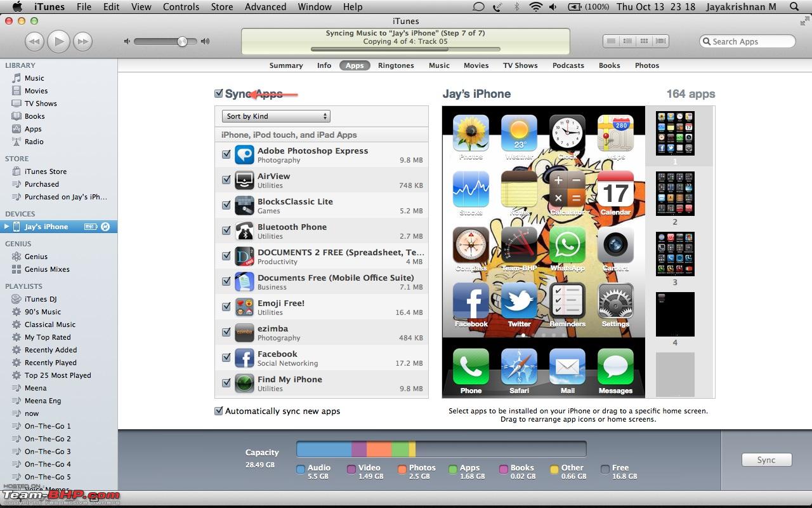Click the Find My iPhone app icon
The width and height of the screenshot is (812, 508).
pyautogui.click(x=244, y=383)
